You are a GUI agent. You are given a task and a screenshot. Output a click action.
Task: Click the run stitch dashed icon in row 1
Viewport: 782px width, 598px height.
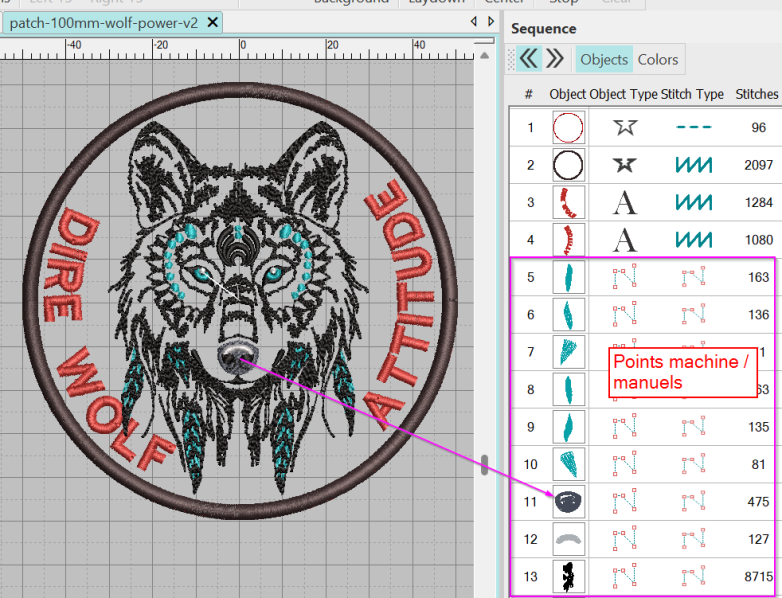[694, 127]
